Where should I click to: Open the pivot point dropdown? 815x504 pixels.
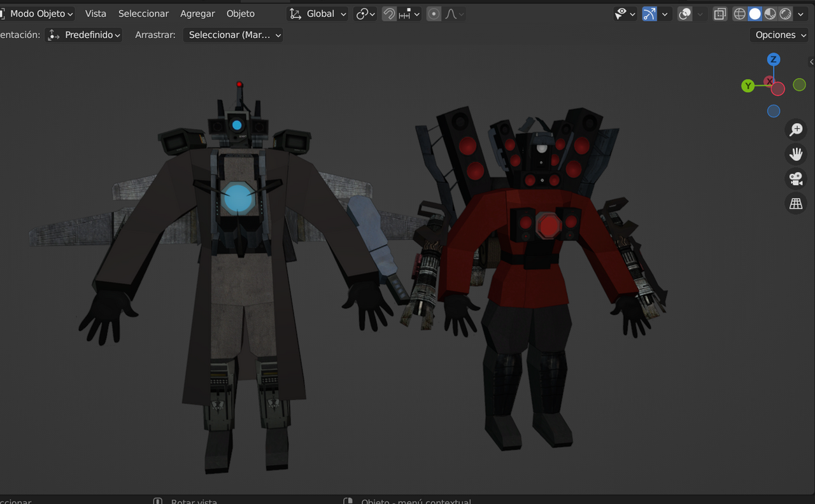(x=365, y=13)
